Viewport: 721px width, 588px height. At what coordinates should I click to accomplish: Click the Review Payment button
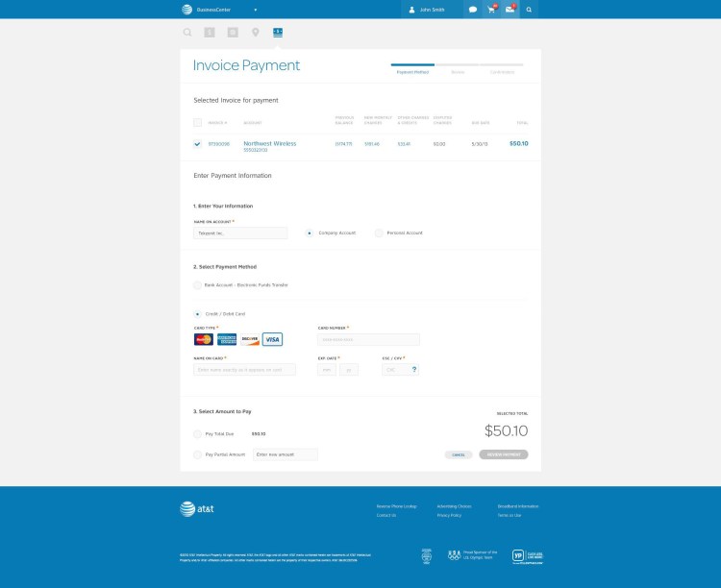(x=504, y=454)
